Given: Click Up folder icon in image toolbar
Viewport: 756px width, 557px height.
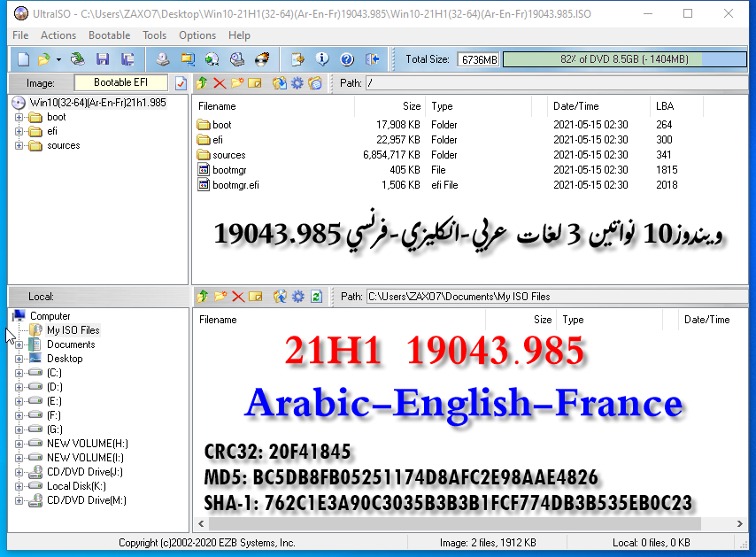Looking at the screenshot, I should point(202,83).
